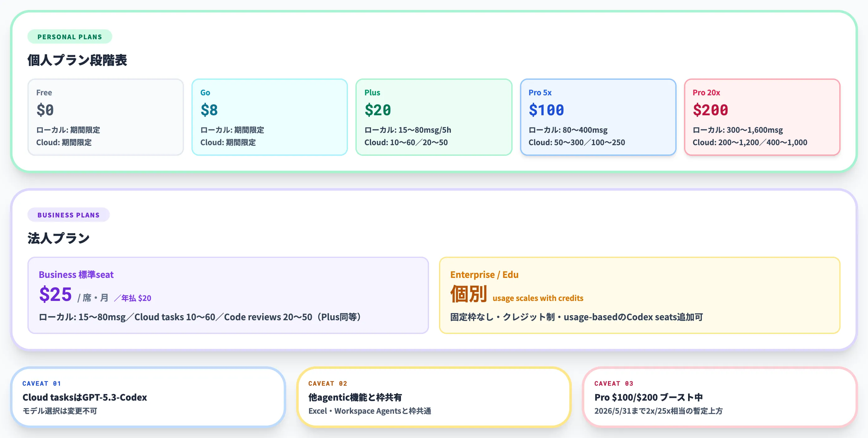The image size is (868, 438).
Task: Click ローカル: 300〜1,600msg text
Action: (x=738, y=130)
